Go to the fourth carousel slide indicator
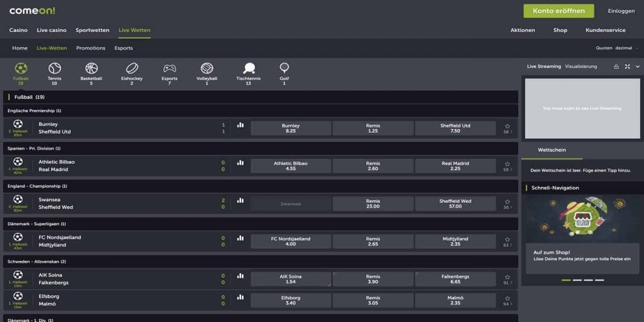Image resolution: width=644 pixels, height=322 pixels. [599, 280]
